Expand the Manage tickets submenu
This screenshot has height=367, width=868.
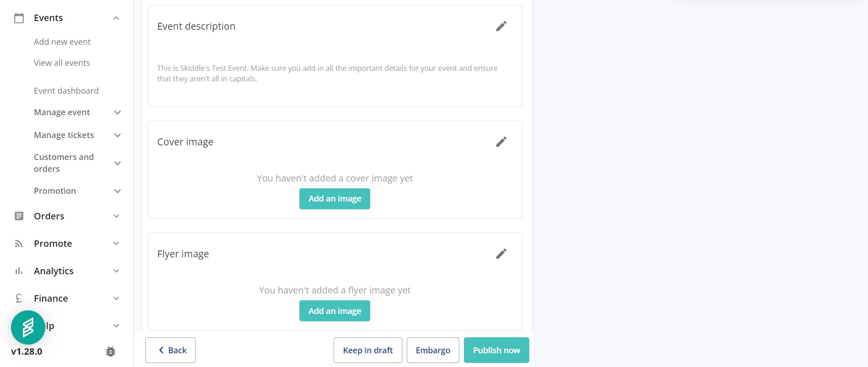[117, 135]
